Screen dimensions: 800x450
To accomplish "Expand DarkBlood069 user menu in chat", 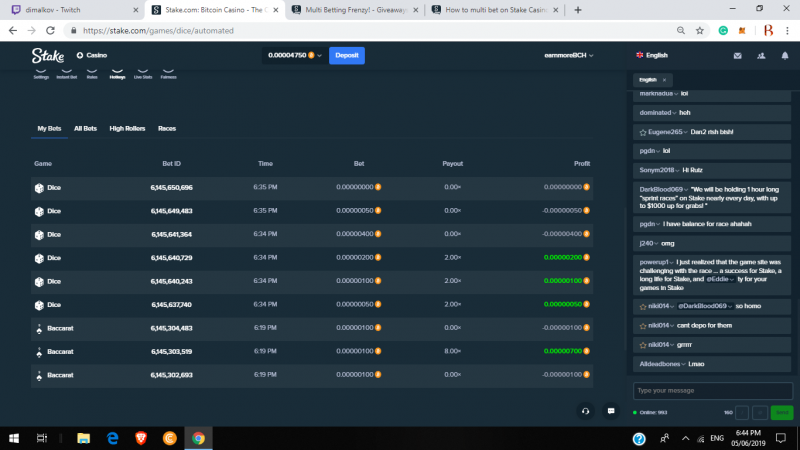I will pyautogui.click(x=686, y=190).
